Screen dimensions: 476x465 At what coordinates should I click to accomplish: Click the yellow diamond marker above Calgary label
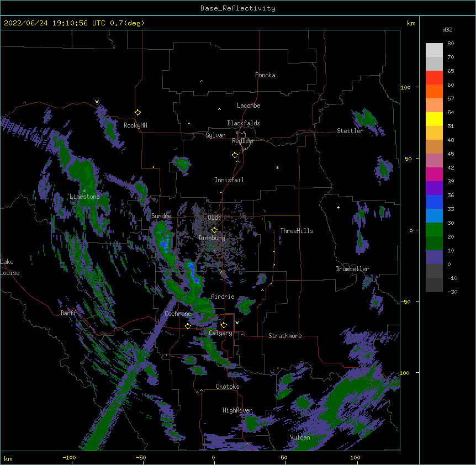(x=224, y=325)
